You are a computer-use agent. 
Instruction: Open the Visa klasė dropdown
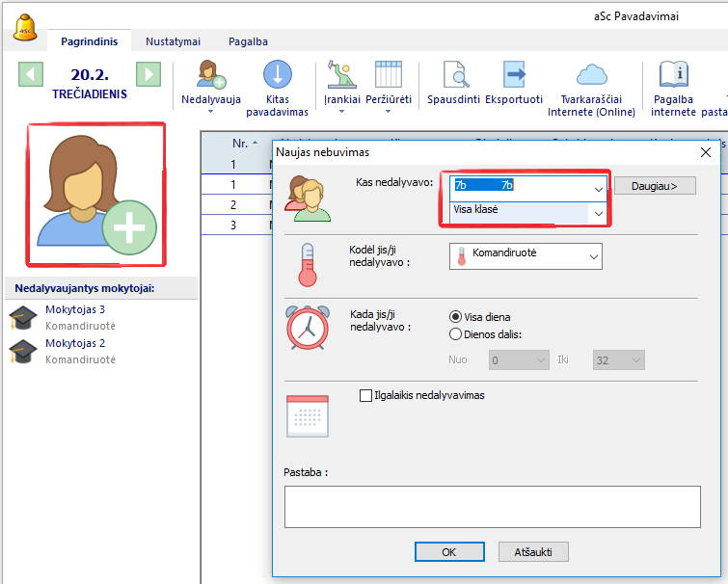pyautogui.click(x=598, y=212)
